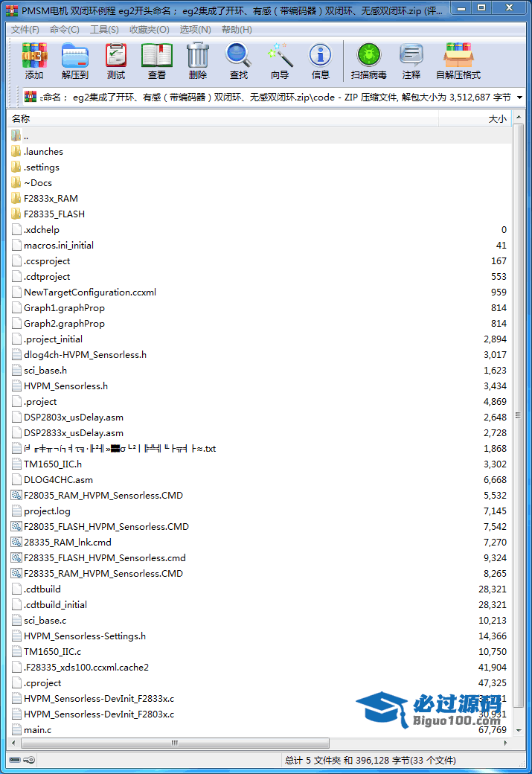
Task: Open the File (文件) menu
Action: coord(25,30)
